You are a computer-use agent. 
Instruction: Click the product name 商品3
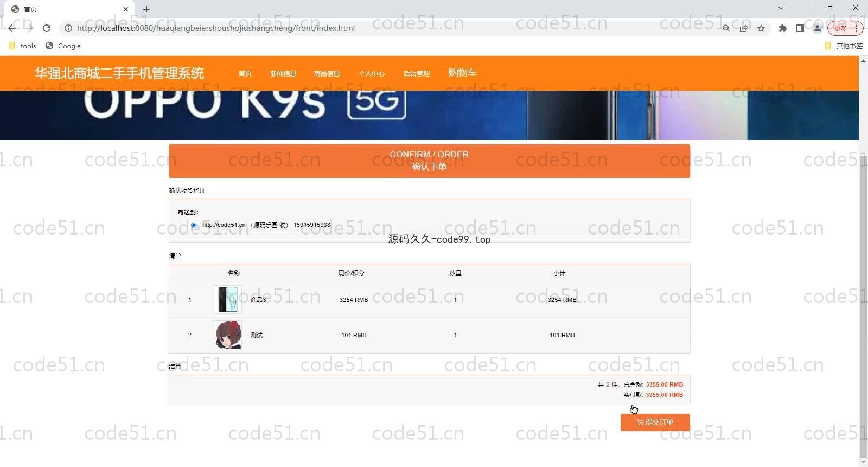pyautogui.click(x=258, y=300)
